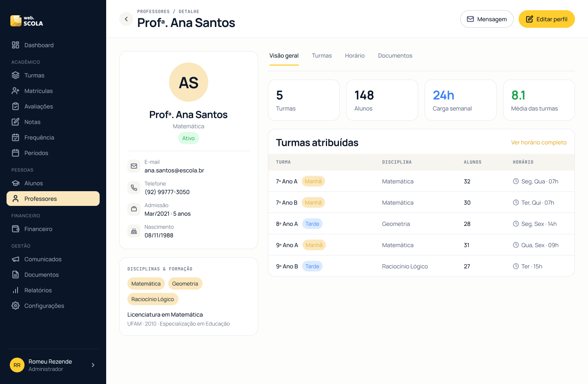Image resolution: width=588 pixels, height=384 pixels.
Task: Click the Admissão briefcase icon
Action: point(134,210)
